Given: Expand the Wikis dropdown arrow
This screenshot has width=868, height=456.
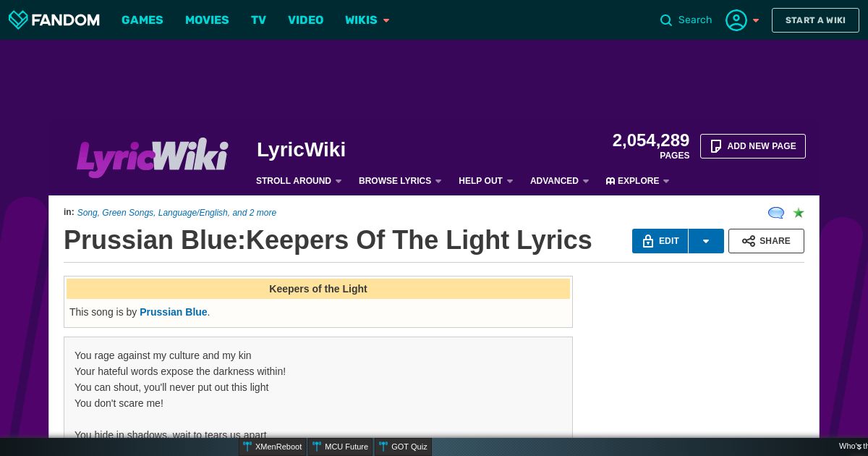Looking at the screenshot, I should pos(386,20).
